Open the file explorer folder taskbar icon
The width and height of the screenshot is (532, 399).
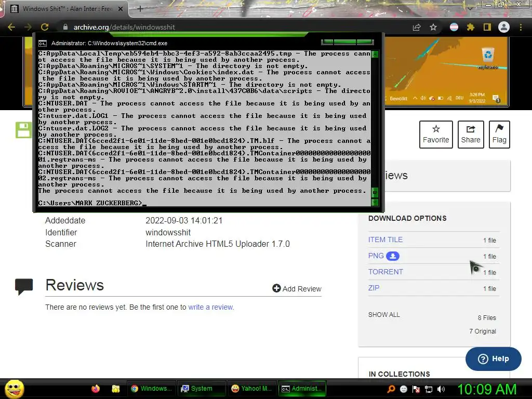116,389
